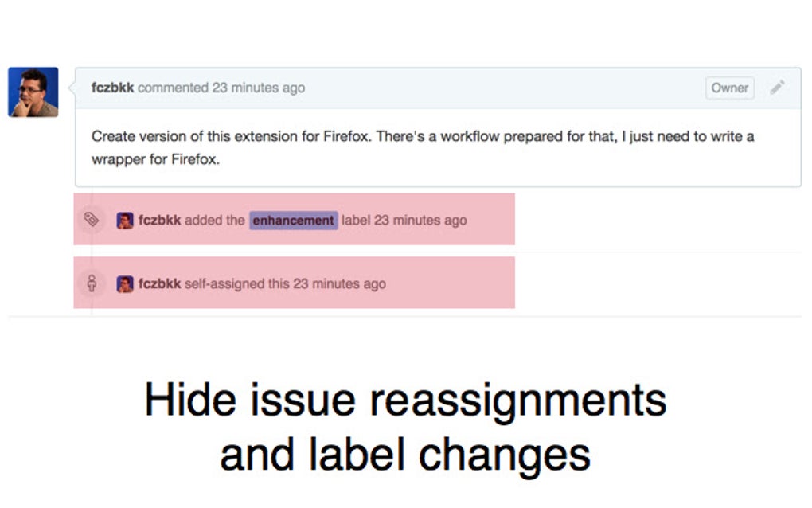Click the 'and label changes' caption line
This screenshot has width=812, height=508.
coord(405,455)
